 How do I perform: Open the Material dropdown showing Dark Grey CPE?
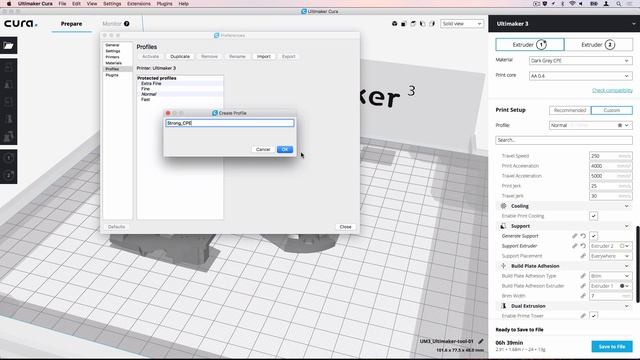(580, 60)
